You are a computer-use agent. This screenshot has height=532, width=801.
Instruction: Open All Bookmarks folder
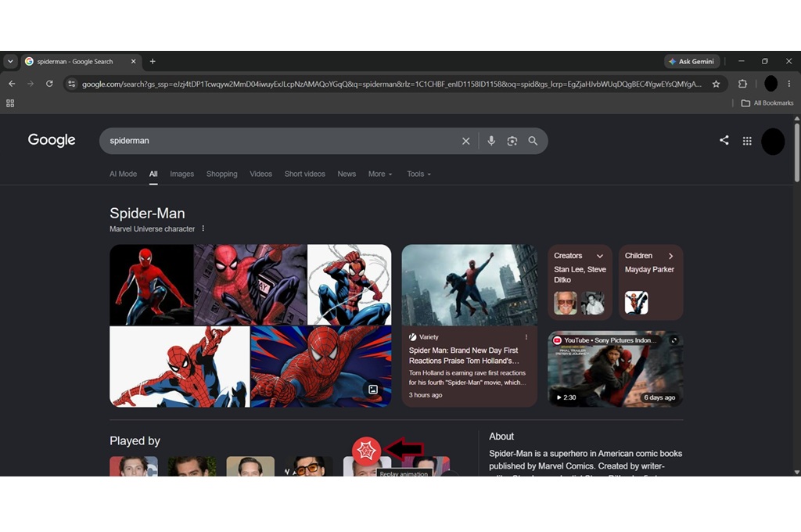point(767,103)
